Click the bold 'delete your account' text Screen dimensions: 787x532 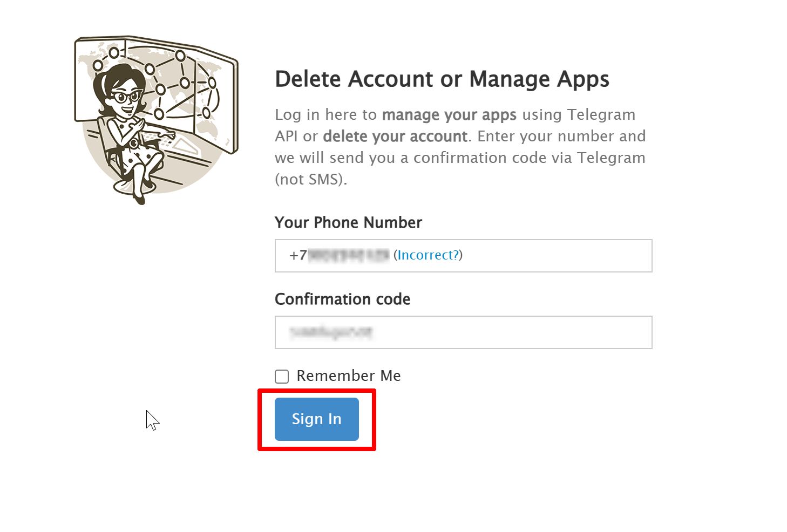click(x=395, y=136)
